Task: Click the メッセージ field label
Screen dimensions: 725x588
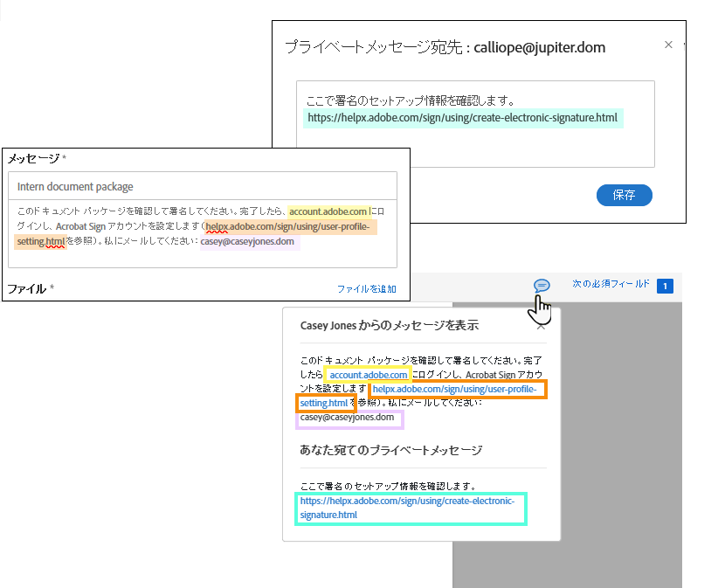Action: tap(33, 159)
